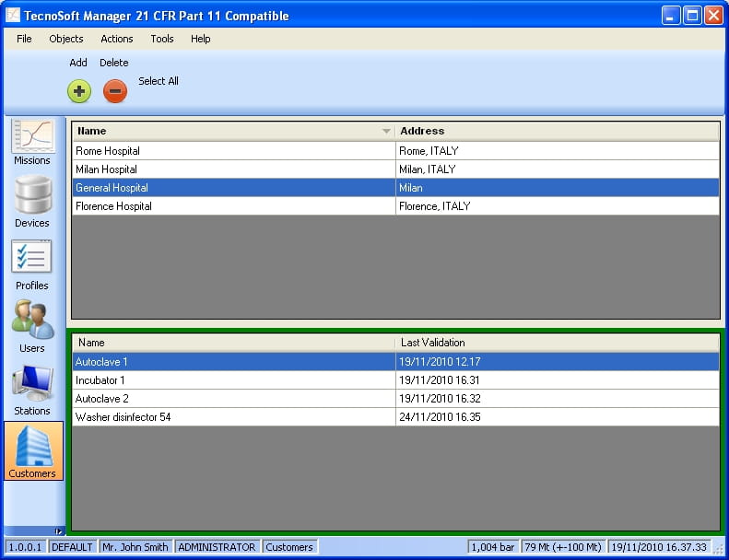Open the Missions section in sidebar

coord(32,142)
